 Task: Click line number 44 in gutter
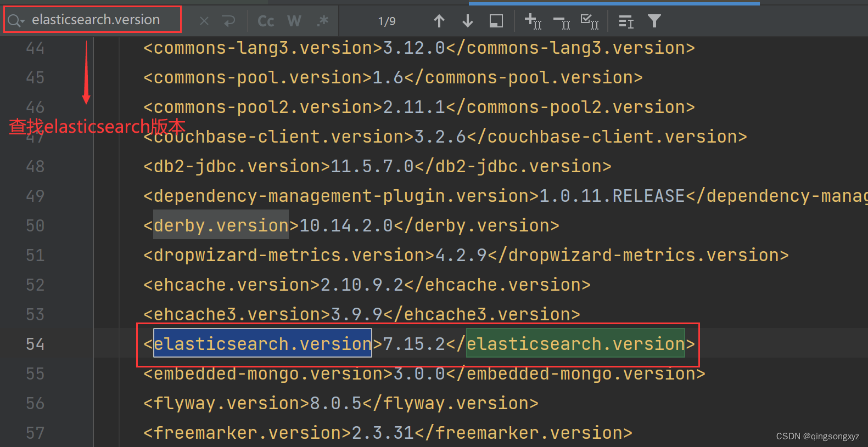point(35,48)
